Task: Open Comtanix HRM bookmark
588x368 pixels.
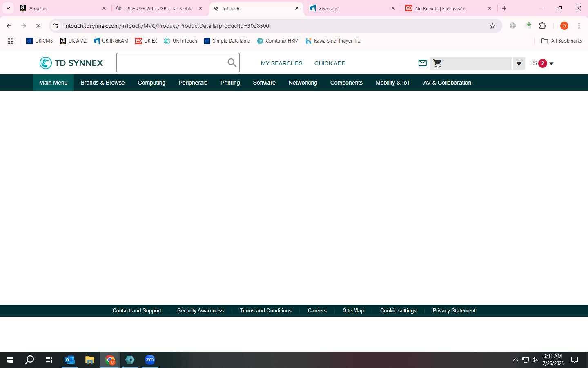Action: (278, 41)
